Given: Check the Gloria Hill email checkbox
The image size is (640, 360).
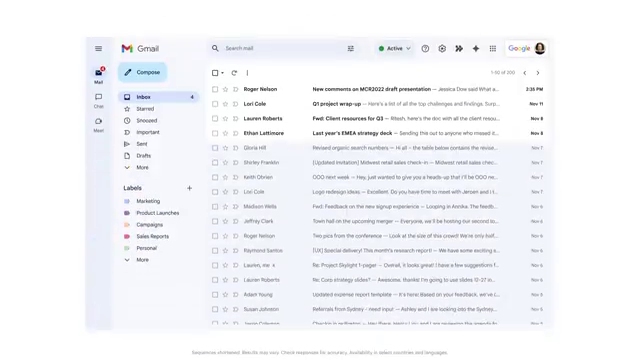Looking at the screenshot, I should pos(215,148).
